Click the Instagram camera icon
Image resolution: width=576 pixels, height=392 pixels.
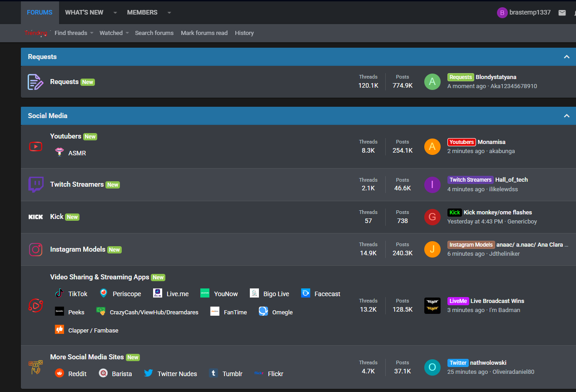[35, 249]
